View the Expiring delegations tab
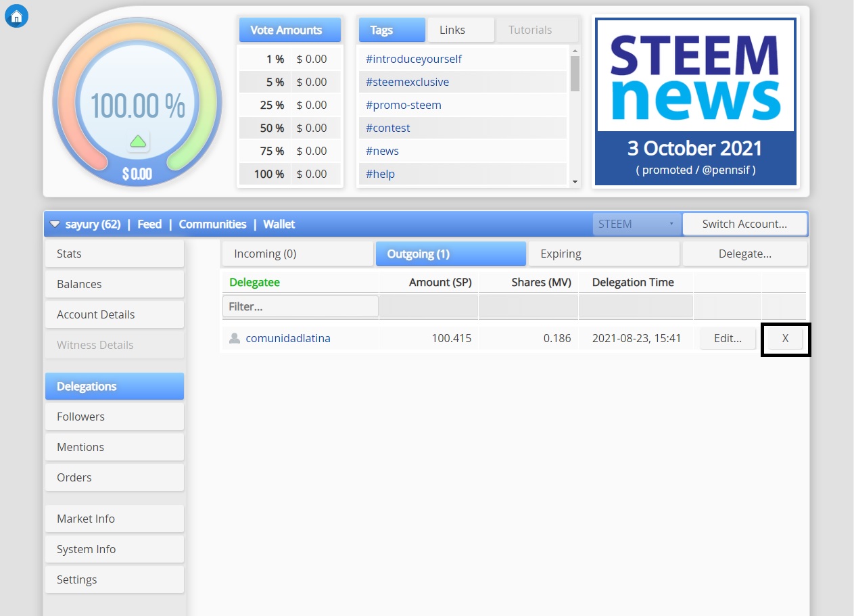This screenshot has width=854, height=616. coord(604,254)
